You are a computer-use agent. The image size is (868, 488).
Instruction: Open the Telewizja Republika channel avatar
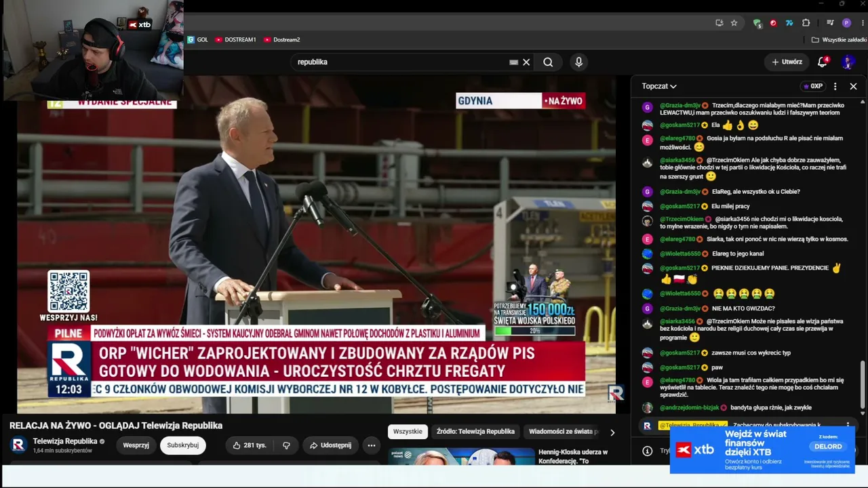(x=19, y=445)
